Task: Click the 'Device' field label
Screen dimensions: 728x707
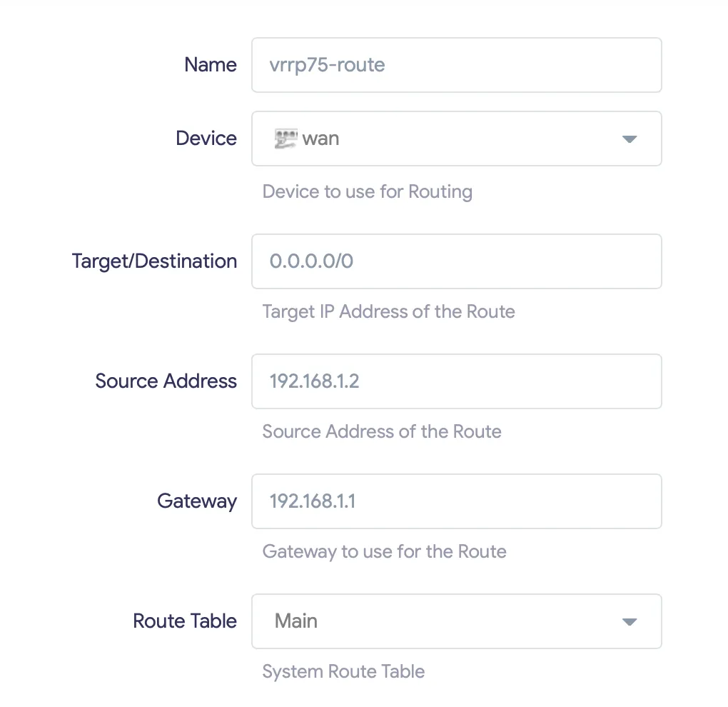Action: [x=206, y=139]
